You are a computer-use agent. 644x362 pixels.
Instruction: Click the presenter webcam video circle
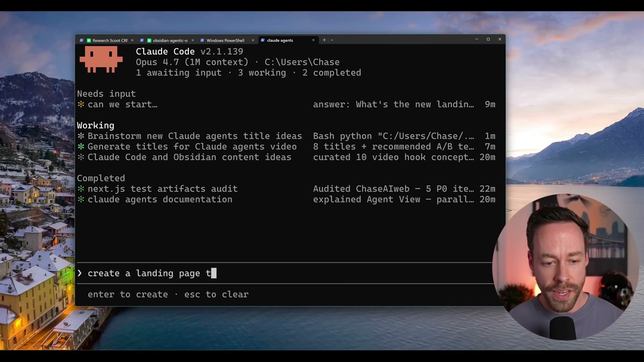click(x=566, y=267)
